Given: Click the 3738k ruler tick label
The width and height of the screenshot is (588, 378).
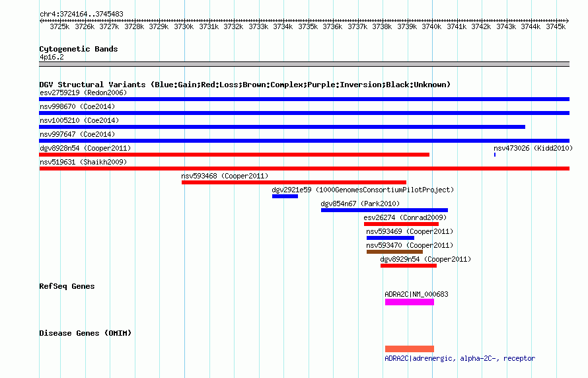Looking at the screenshot, I should [x=382, y=26].
